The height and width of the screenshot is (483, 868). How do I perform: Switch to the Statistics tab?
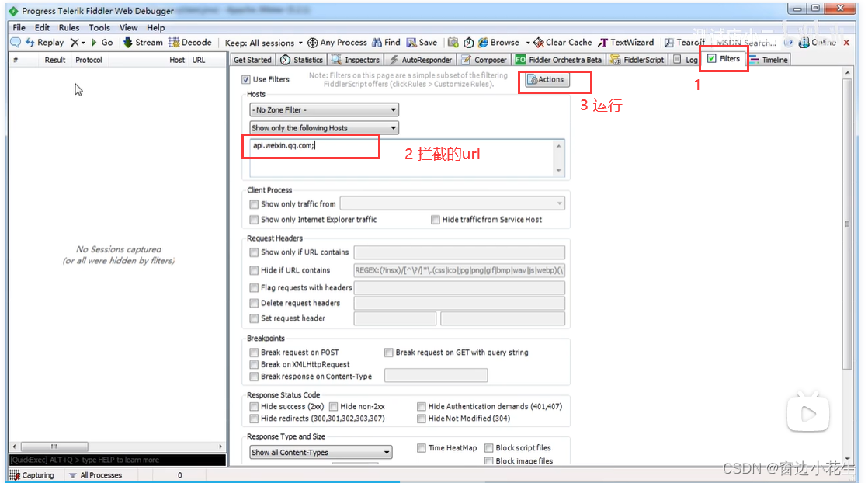301,60
